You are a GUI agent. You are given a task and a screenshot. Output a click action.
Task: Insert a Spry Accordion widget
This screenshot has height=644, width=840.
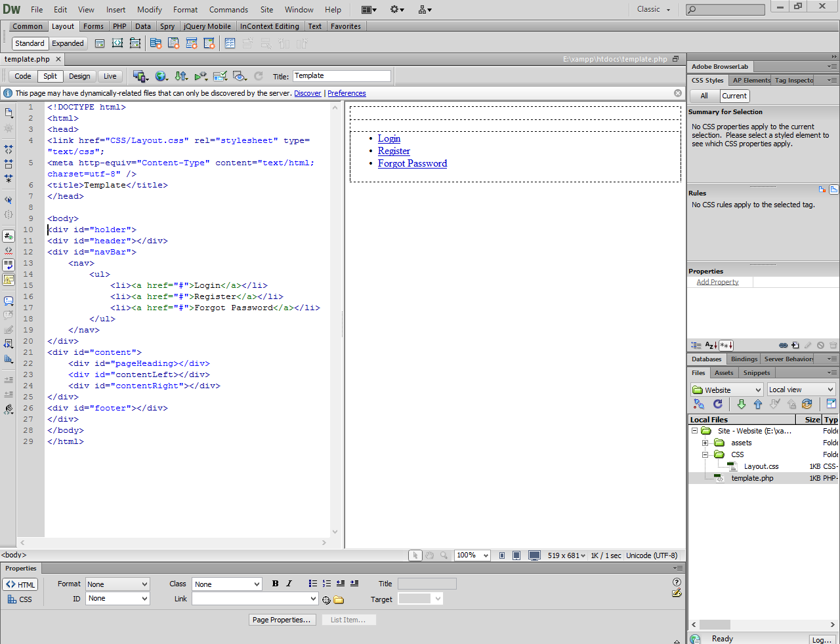[192, 43]
